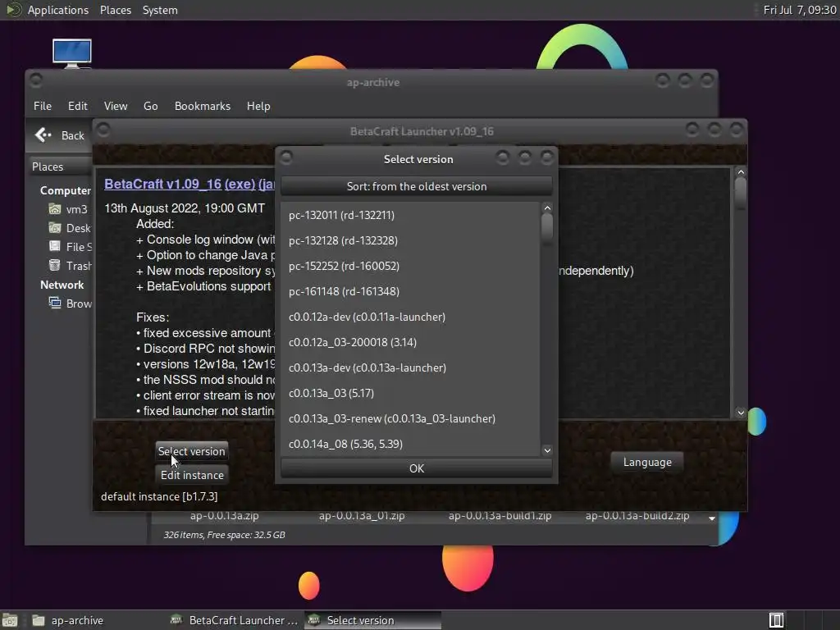840x630 pixels.
Task: Select version c0.0.13a-dev (c0.0.13a-launcher)
Action: pyautogui.click(x=410, y=368)
